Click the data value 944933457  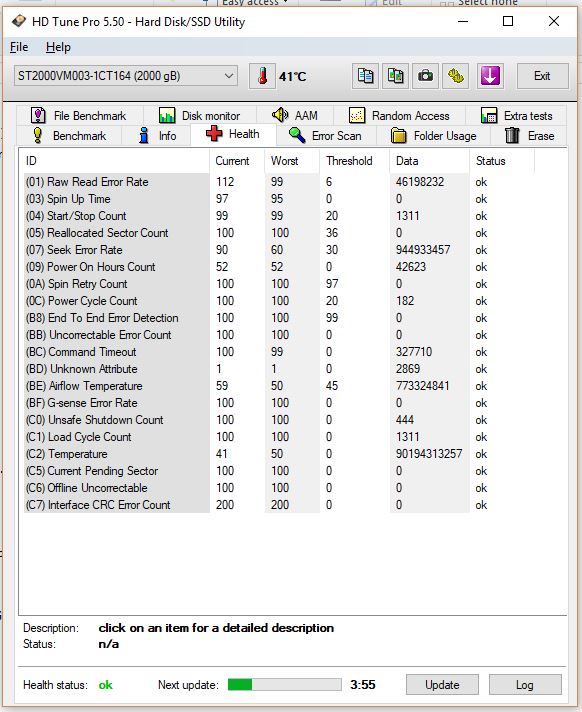[423, 250]
